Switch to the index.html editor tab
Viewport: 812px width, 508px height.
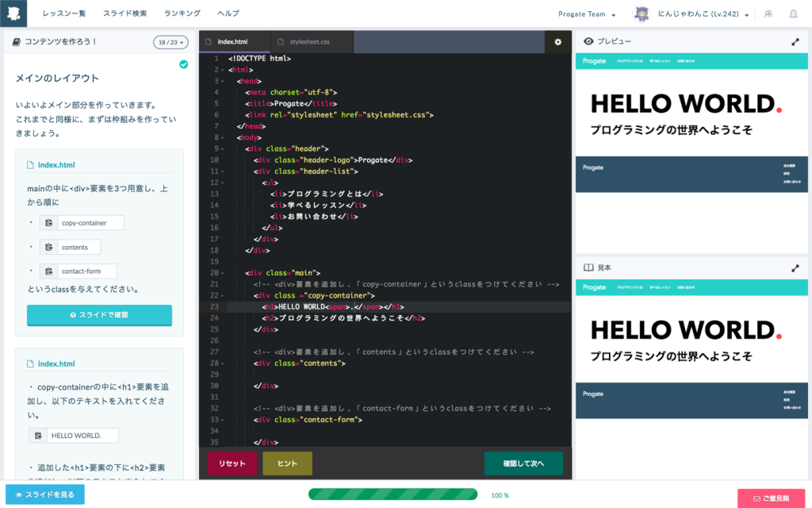pyautogui.click(x=235, y=42)
